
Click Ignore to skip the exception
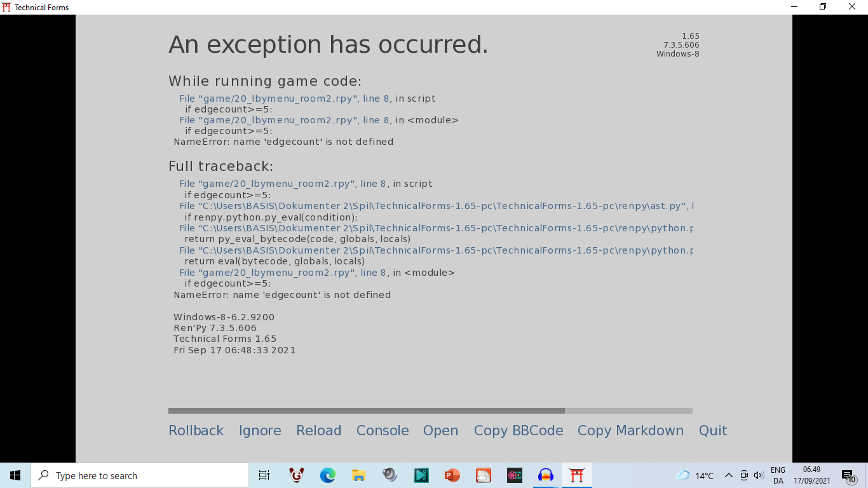pos(260,430)
